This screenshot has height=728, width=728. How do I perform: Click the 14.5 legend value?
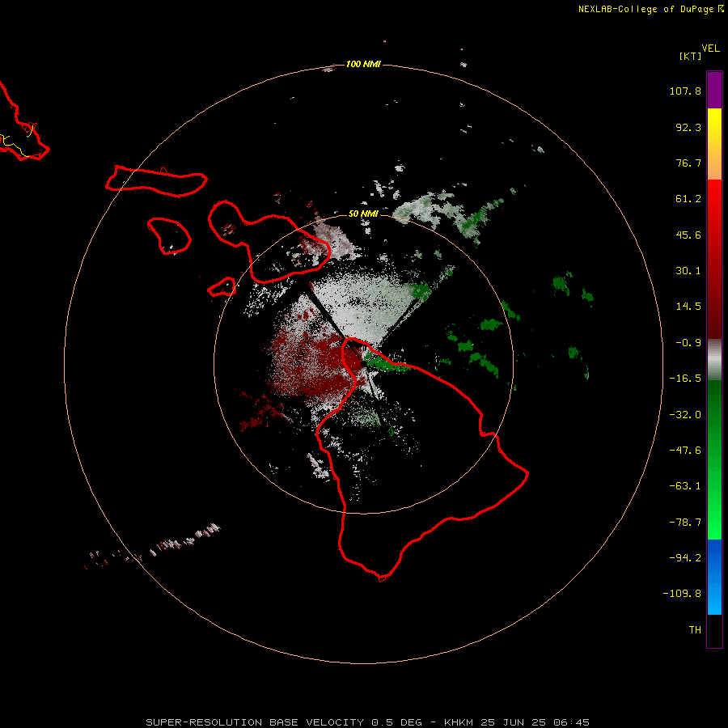click(688, 307)
